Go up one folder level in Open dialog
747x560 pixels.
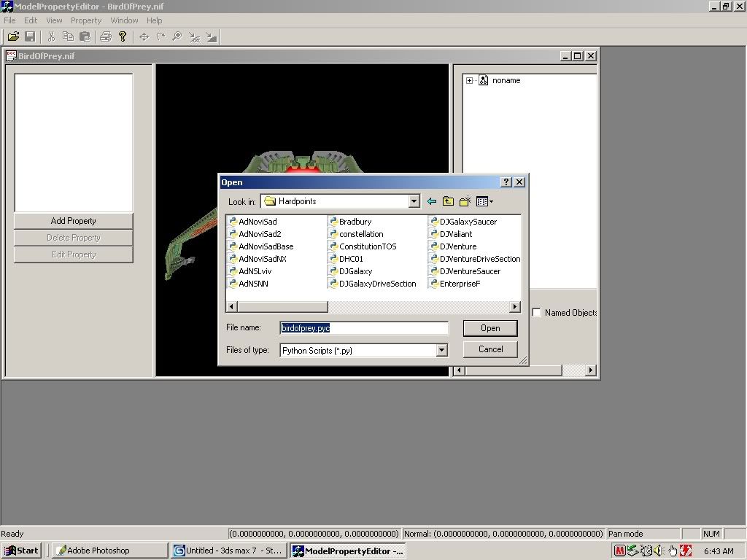click(x=448, y=201)
